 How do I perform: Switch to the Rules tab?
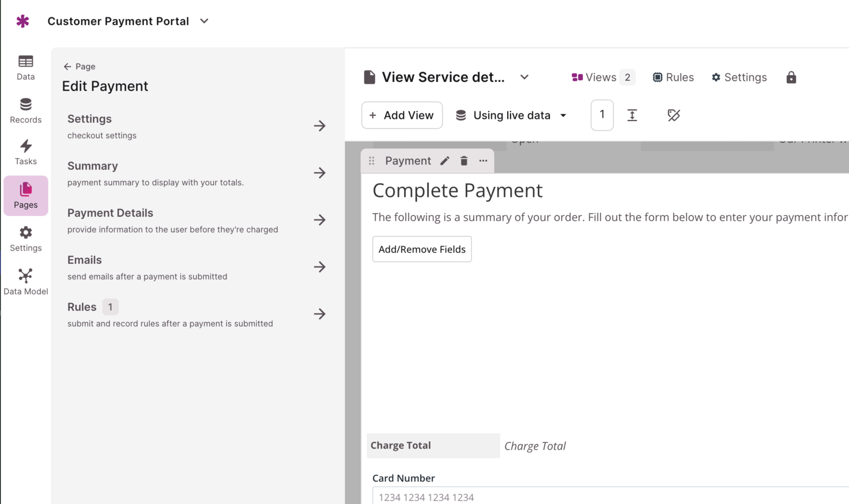pos(673,77)
